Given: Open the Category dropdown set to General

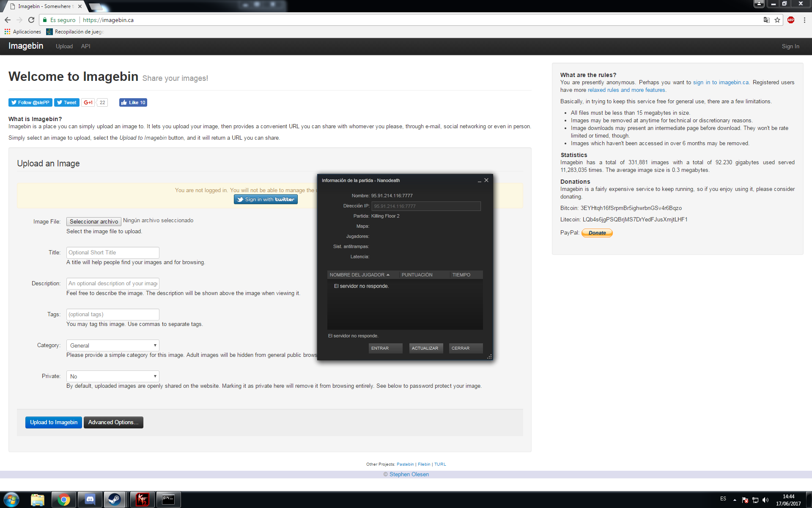Looking at the screenshot, I should tap(113, 345).
